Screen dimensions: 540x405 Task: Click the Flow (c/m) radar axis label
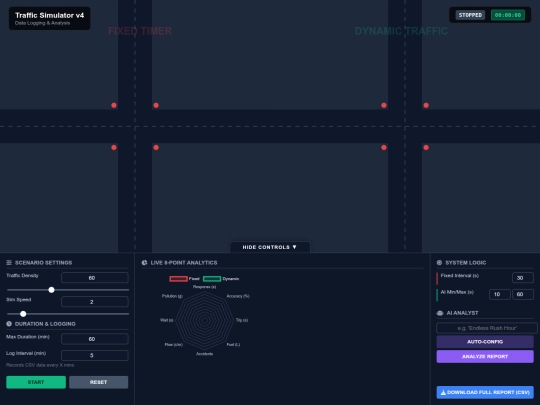point(174,345)
